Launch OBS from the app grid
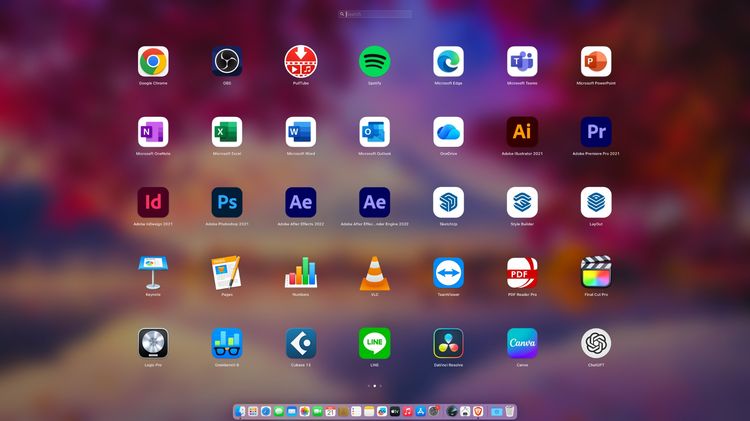Screen dimensions: 750x421 click(227, 61)
